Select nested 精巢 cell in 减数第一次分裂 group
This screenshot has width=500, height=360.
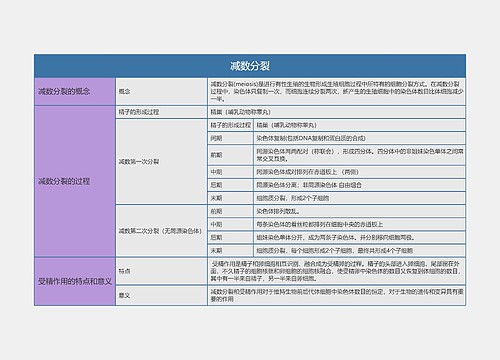tap(359, 125)
